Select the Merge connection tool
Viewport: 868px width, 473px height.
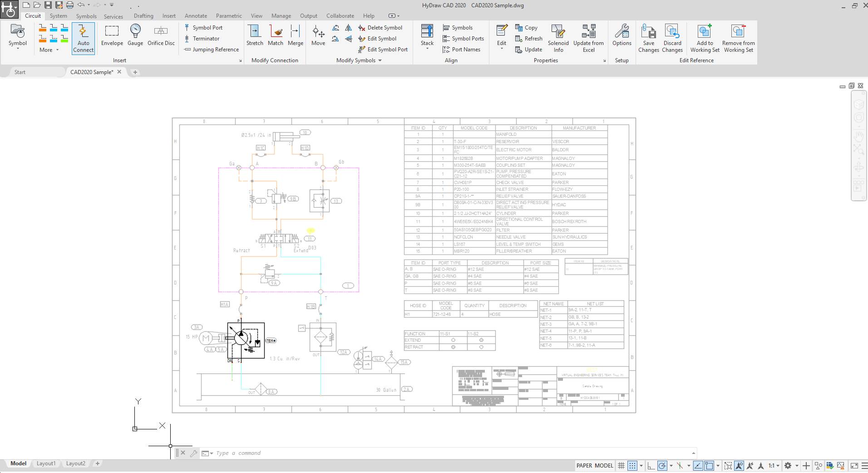[296, 35]
